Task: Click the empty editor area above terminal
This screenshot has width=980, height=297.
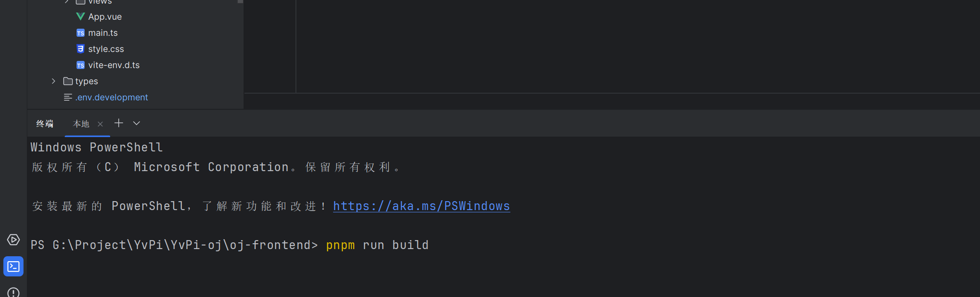Action: tap(627, 45)
